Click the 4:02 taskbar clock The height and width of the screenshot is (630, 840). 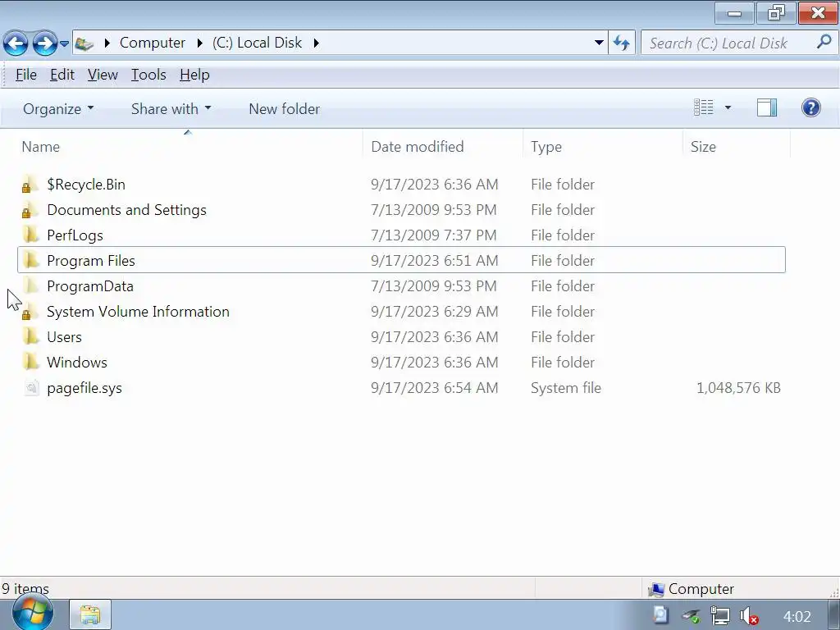(x=797, y=616)
